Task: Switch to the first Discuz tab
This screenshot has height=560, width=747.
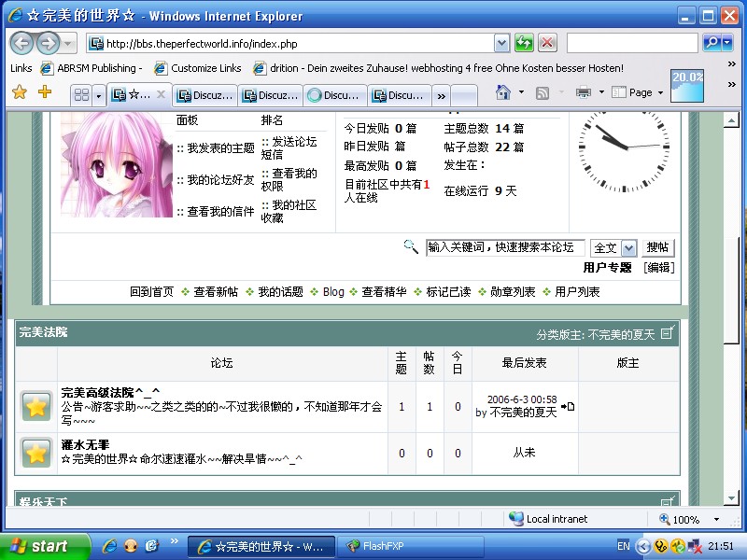Action: click(x=204, y=95)
